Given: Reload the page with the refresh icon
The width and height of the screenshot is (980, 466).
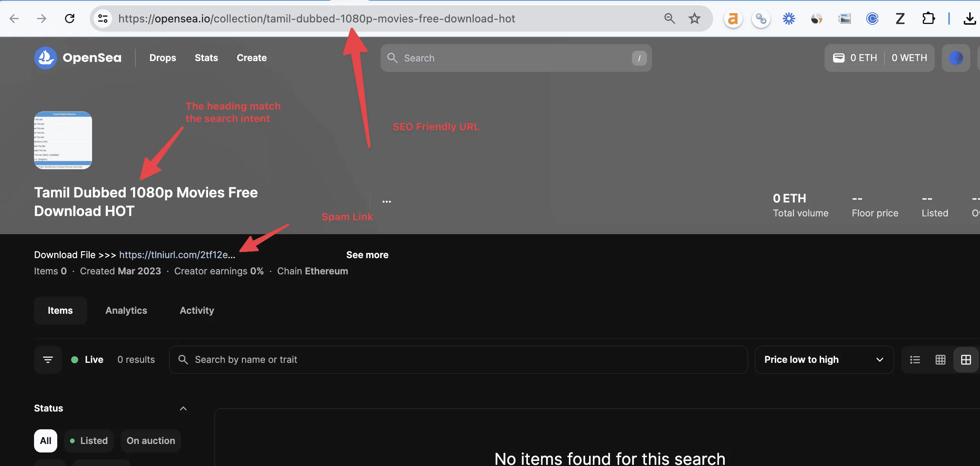Looking at the screenshot, I should pos(70,19).
